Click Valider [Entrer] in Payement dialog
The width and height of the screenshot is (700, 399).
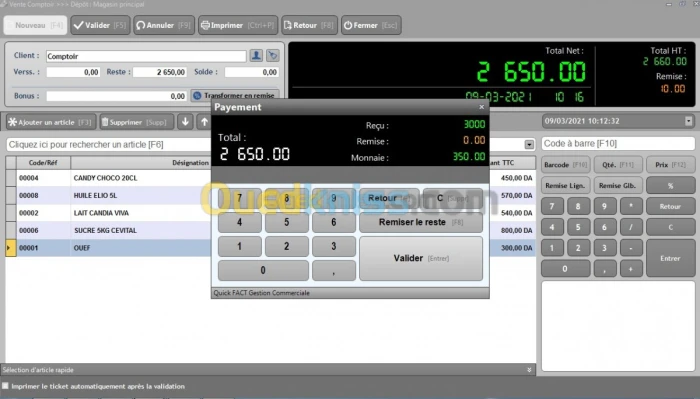[x=421, y=258]
